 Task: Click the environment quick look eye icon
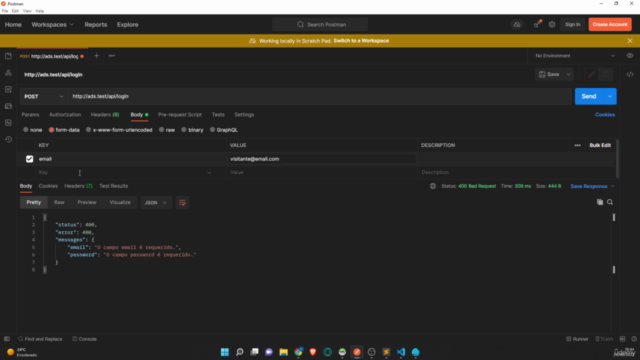630,56
